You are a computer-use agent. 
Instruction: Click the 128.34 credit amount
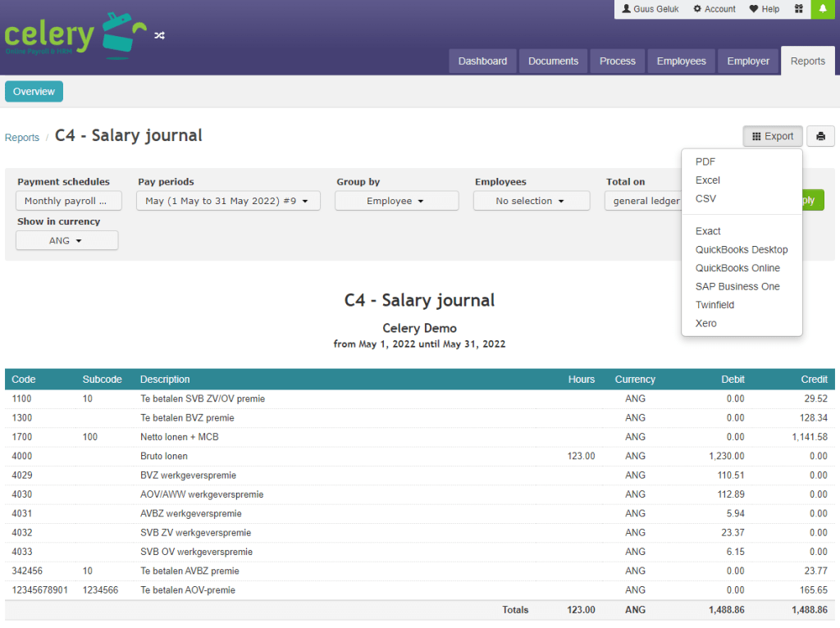tap(813, 418)
